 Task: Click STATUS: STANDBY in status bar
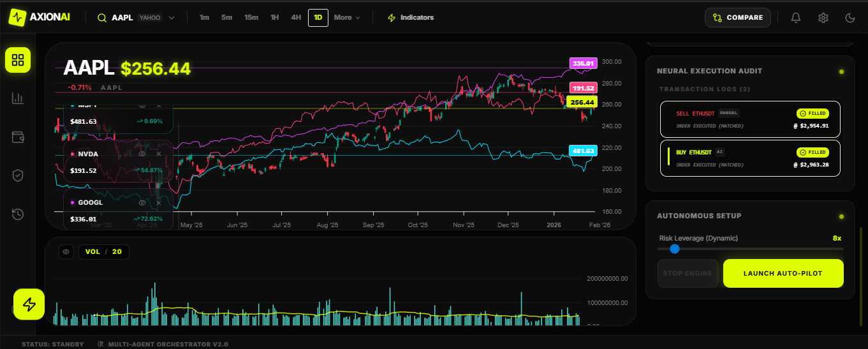click(x=52, y=344)
